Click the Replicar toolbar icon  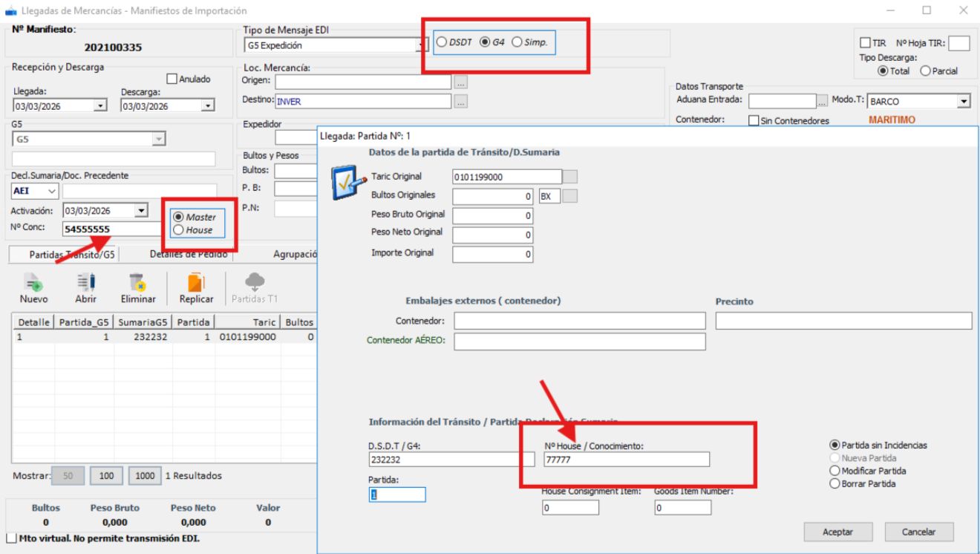click(196, 284)
